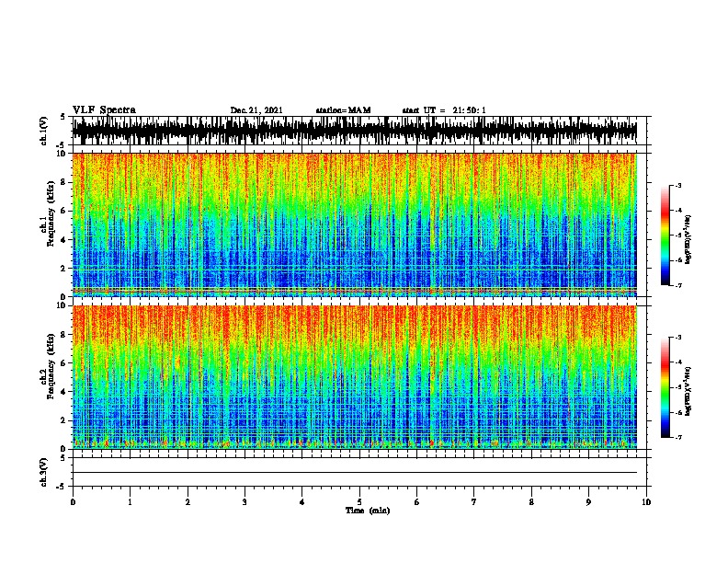
Task: Click the "Time (min)" axis label
Action: (x=368, y=511)
